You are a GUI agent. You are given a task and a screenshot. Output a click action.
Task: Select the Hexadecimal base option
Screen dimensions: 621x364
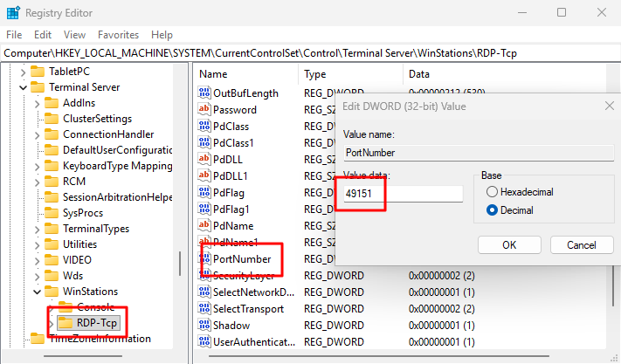click(x=493, y=191)
